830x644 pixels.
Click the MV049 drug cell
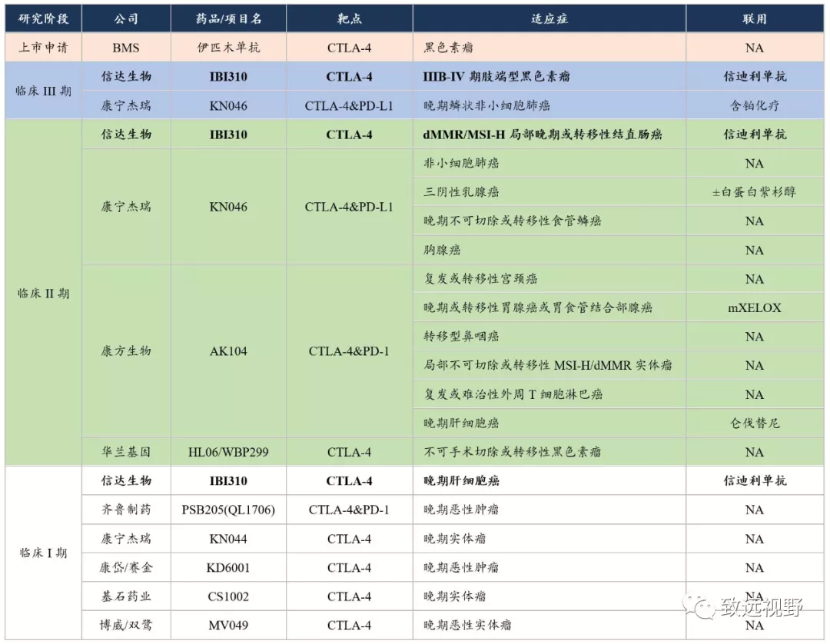coord(229,625)
